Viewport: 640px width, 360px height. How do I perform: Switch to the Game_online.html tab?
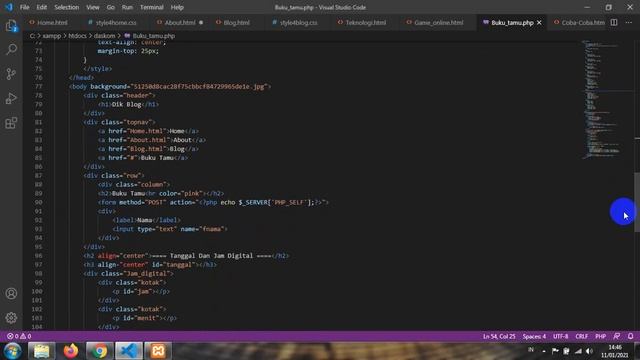click(439, 22)
